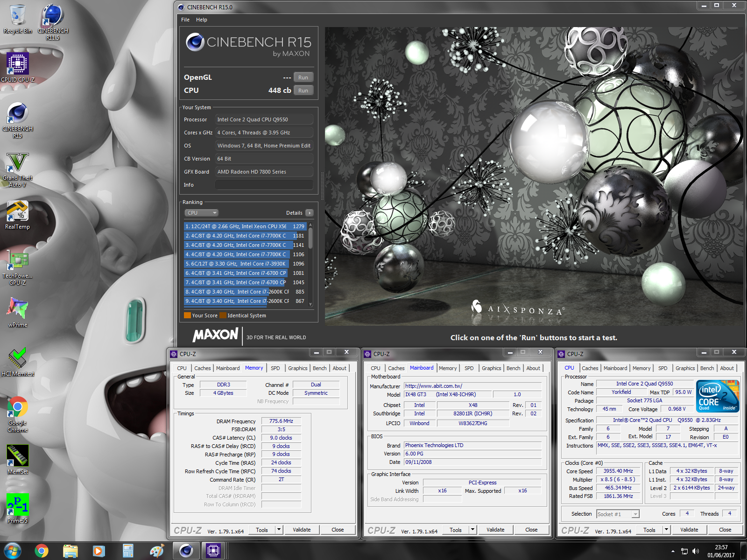Expand ranking Details arrow

310,213
